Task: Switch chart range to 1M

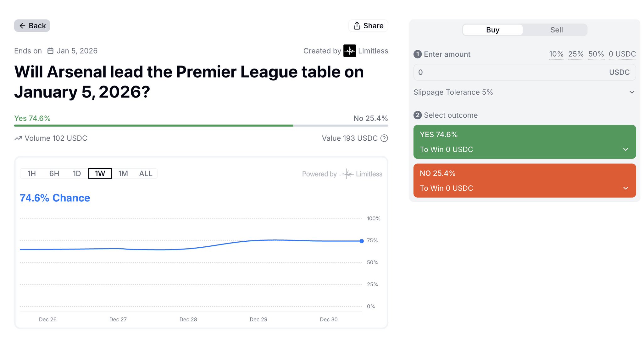Action: 123,173
